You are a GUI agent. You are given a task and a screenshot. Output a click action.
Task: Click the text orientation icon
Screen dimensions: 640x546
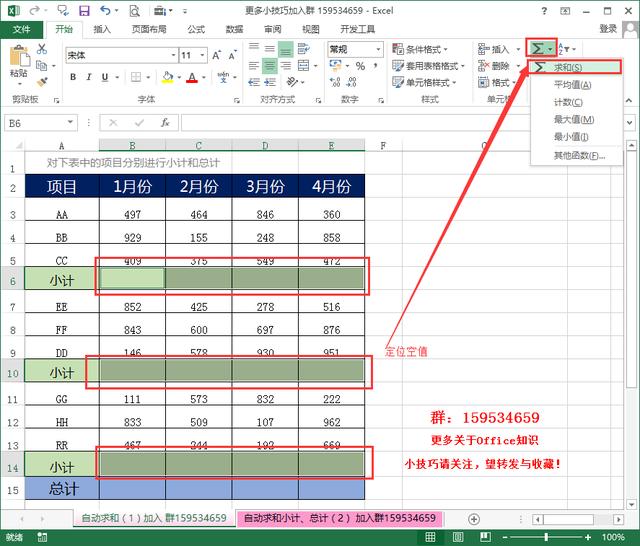[x=292, y=82]
